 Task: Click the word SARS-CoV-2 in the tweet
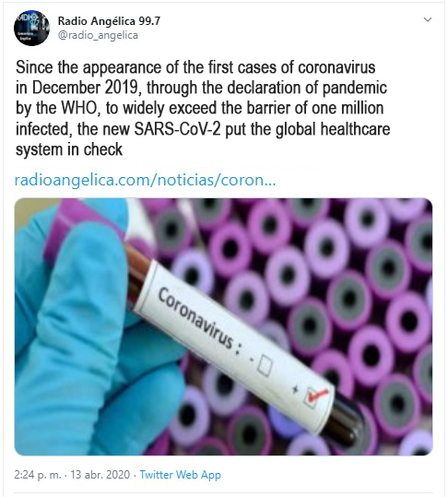(177, 129)
